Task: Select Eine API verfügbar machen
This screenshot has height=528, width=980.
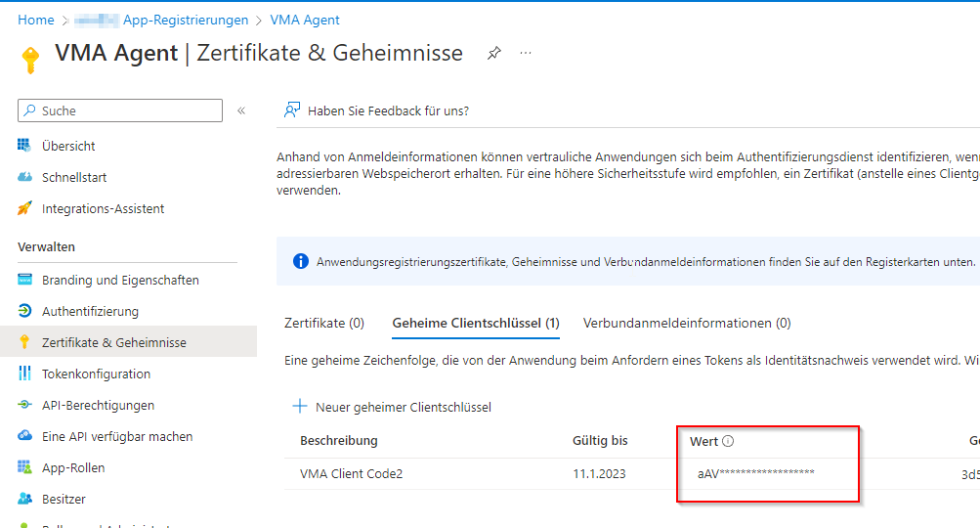Action: tap(117, 437)
